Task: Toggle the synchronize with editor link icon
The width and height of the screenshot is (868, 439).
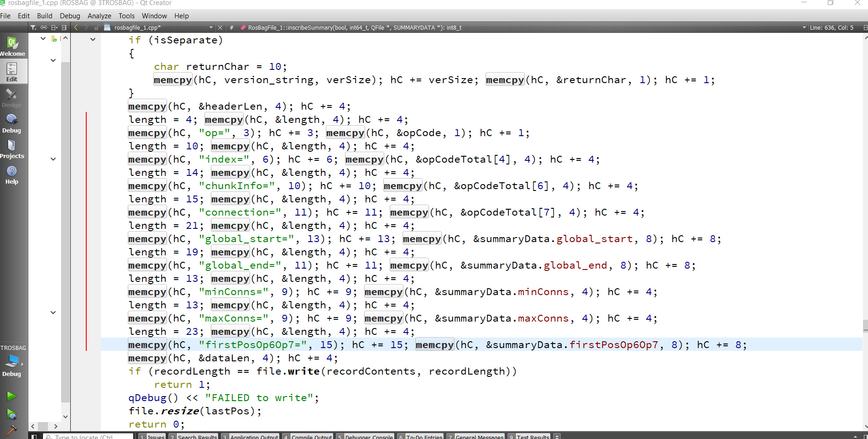Action: (x=44, y=27)
